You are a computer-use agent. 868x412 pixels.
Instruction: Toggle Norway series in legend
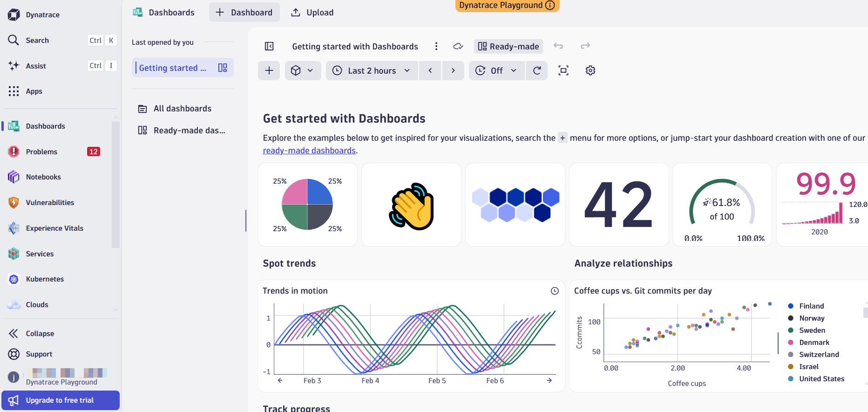click(806, 318)
